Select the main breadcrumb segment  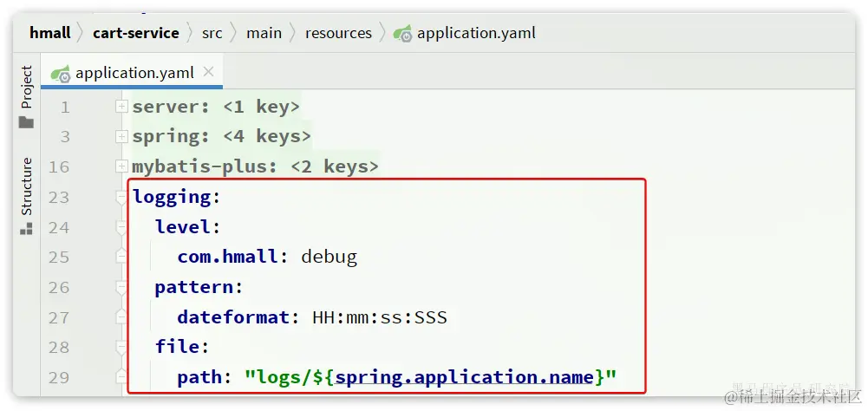pyautogui.click(x=264, y=33)
